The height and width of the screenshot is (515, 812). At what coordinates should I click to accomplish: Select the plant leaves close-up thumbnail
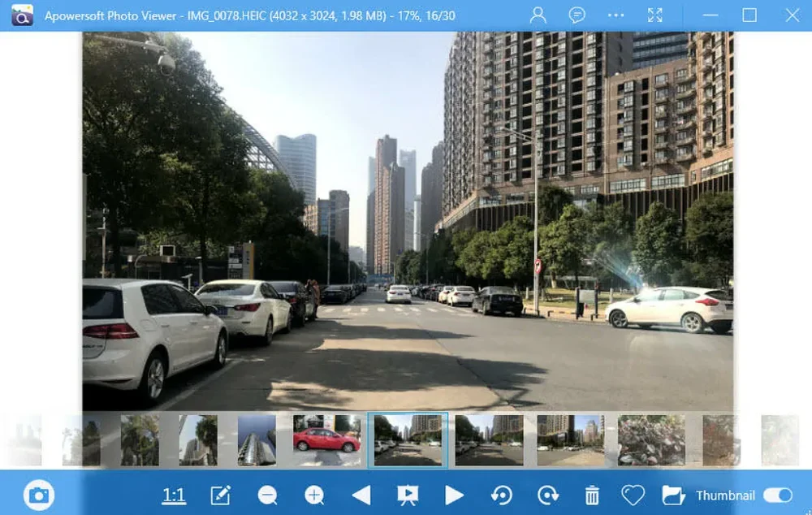651,440
